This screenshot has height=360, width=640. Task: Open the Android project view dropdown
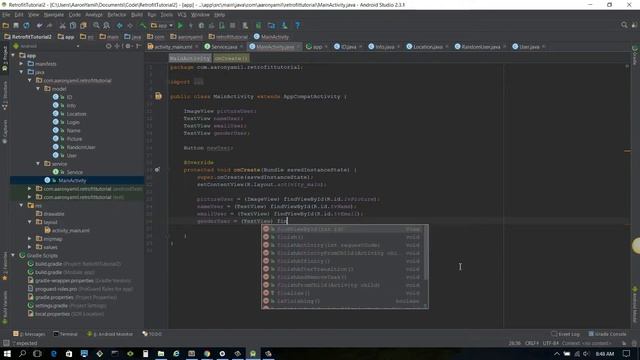(46, 47)
